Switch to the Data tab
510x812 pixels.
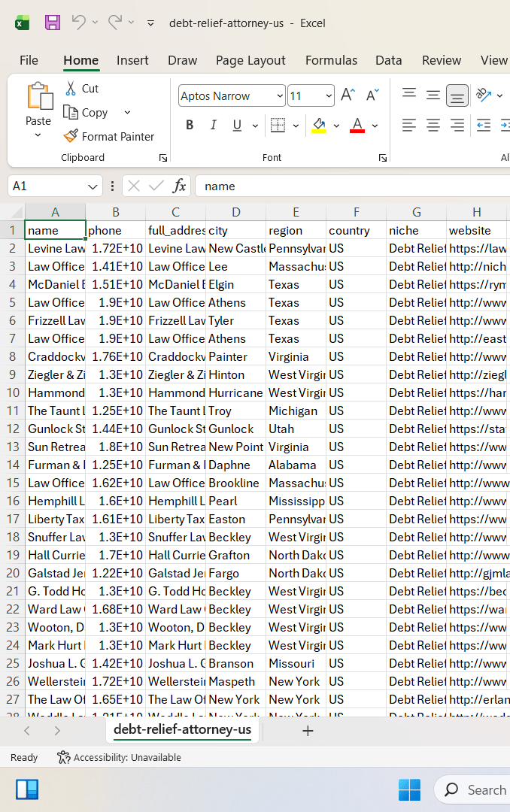389,60
